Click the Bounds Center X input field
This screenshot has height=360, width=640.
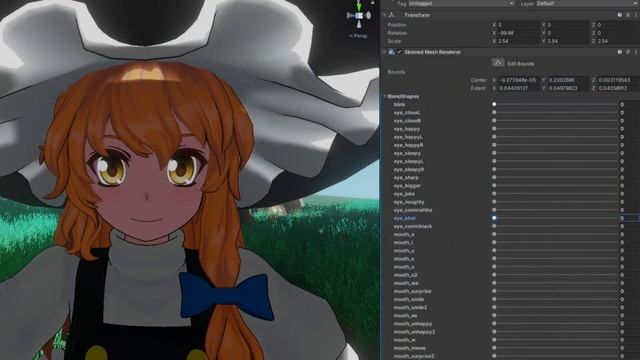point(518,80)
